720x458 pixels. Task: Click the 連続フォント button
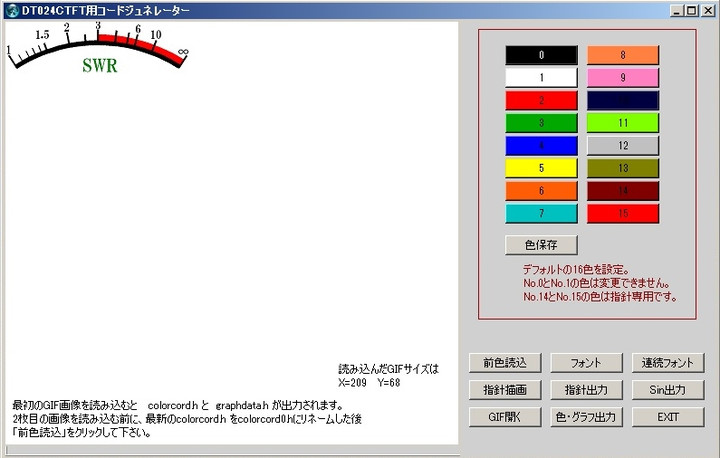pos(668,363)
